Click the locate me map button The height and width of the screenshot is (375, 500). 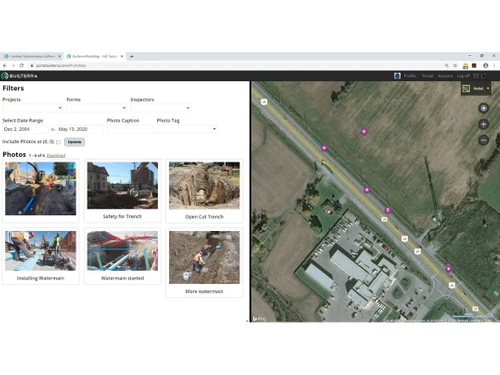(x=484, y=108)
